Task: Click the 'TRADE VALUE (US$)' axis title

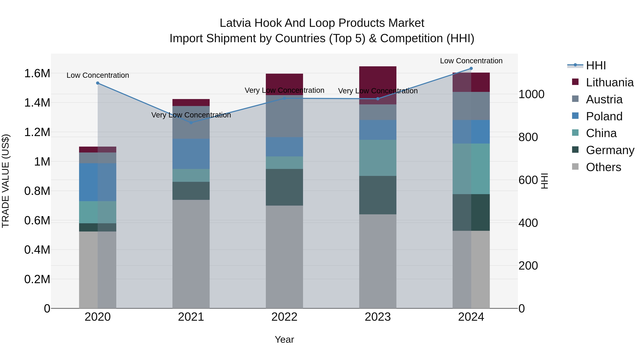Action: [6, 181]
